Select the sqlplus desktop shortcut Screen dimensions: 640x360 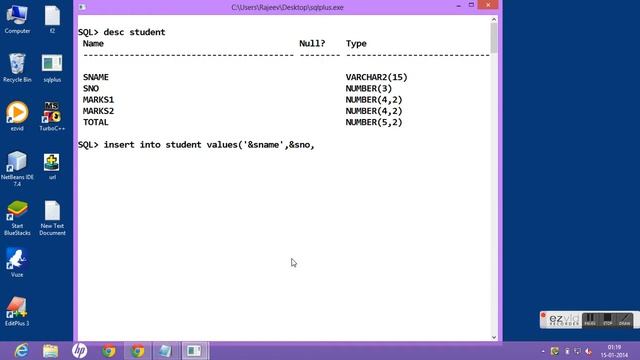click(52, 68)
